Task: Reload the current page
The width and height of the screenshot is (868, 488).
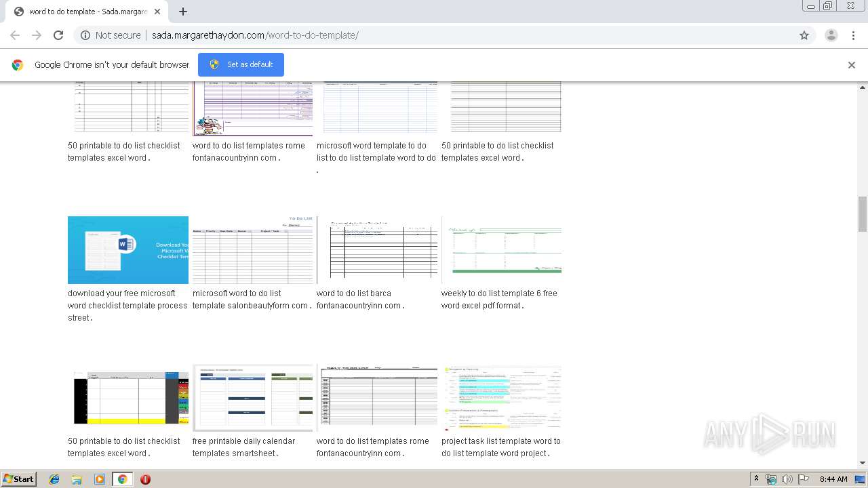Action: pos(58,35)
